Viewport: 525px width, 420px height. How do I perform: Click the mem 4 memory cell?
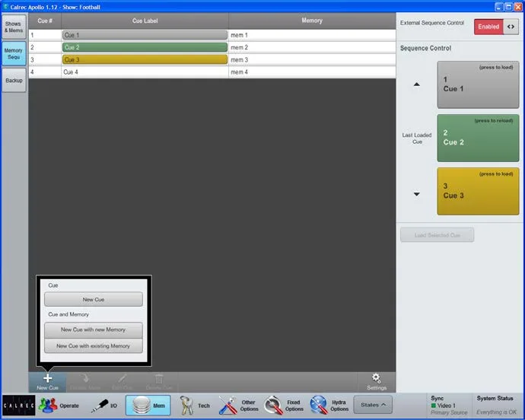coord(312,72)
